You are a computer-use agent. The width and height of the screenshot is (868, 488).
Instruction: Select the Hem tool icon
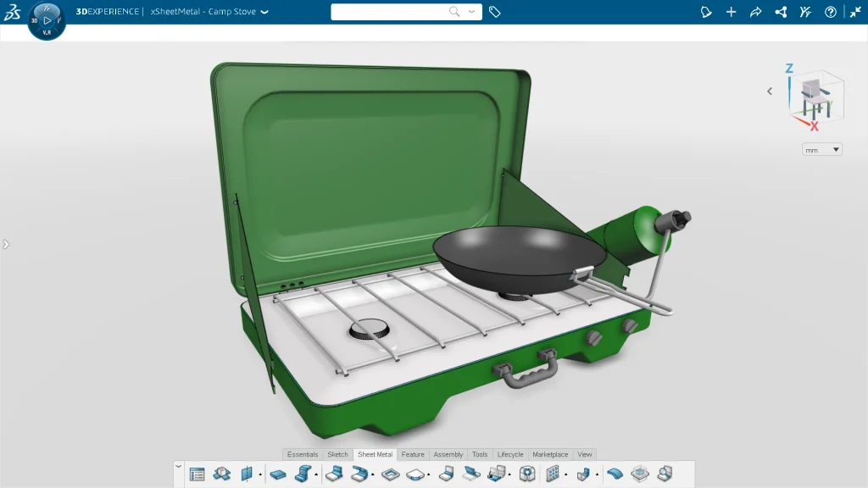(359, 474)
